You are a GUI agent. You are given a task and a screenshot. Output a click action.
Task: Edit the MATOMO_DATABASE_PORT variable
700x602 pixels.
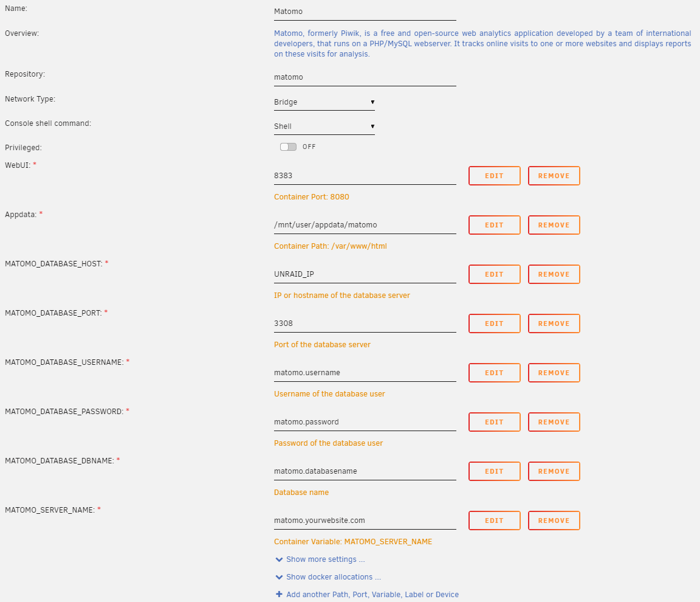[494, 323]
